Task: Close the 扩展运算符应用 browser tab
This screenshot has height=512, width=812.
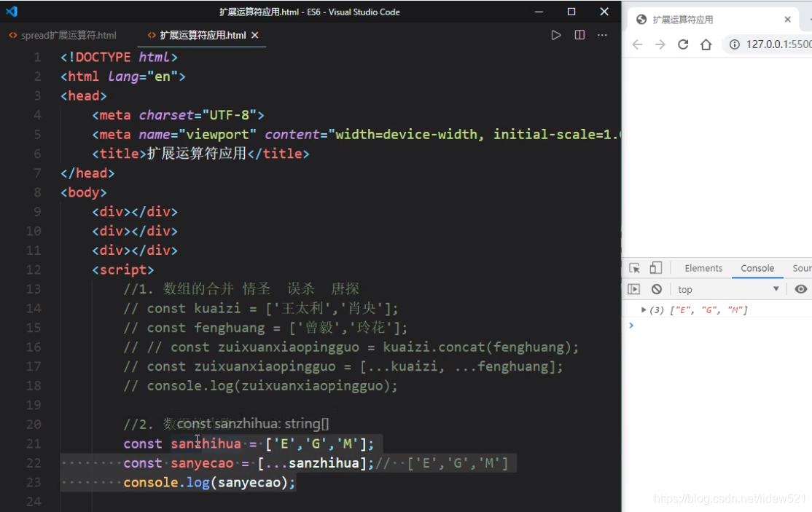Action: coord(787,20)
